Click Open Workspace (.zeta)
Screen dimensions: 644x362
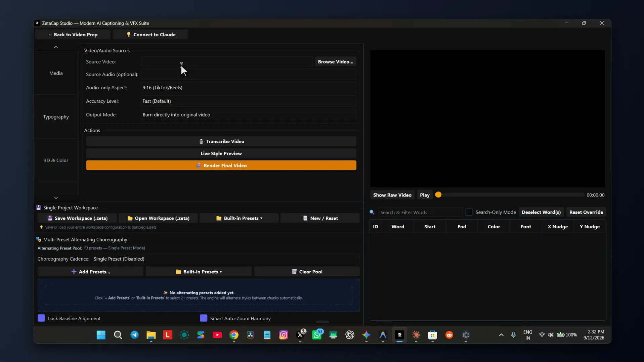click(158, 218)
